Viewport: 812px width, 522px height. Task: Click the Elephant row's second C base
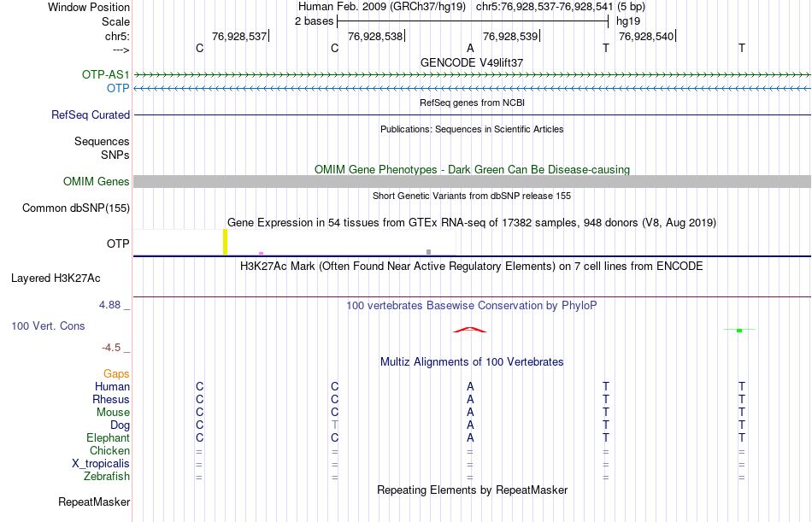click(x=334, y=438)
